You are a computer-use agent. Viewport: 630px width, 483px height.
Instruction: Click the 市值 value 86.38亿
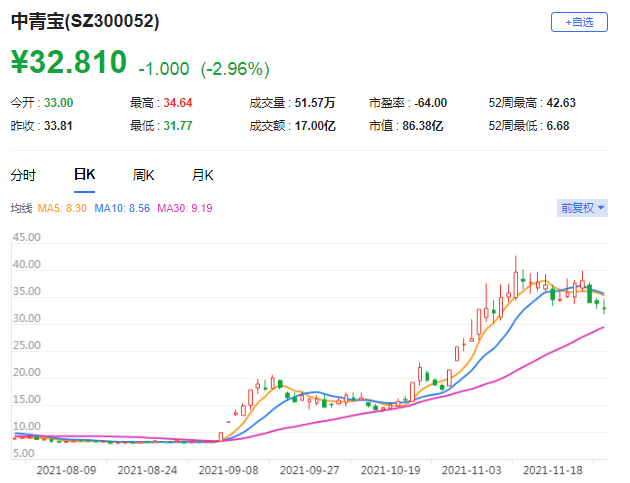coord(423,126)
